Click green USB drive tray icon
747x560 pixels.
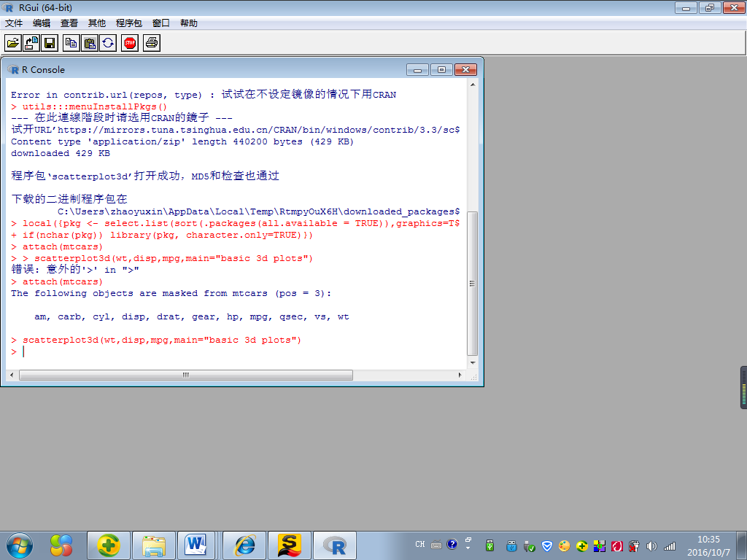click(x=489, y=545)
